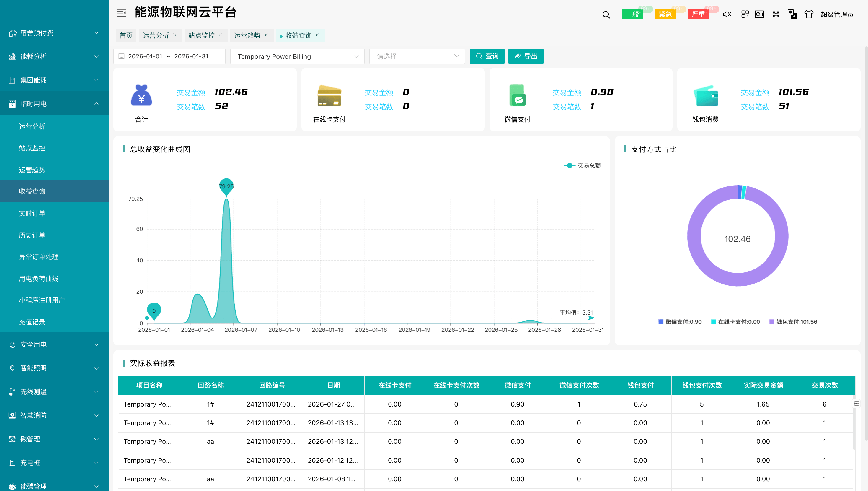The width and height of the screenshot is (868, 491).
Task: Click the 微信支付 phone icon
Action: click(x=517, y=95)
